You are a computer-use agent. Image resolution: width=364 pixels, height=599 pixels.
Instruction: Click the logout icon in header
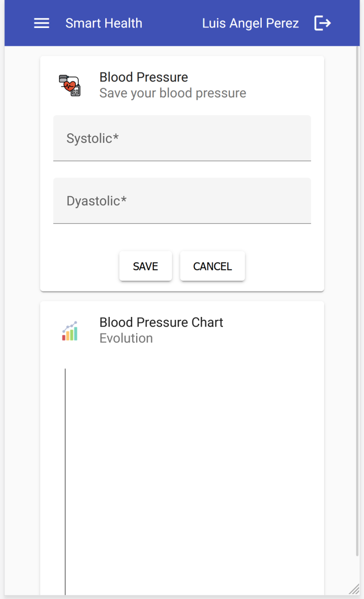click(x=323, y=23)
